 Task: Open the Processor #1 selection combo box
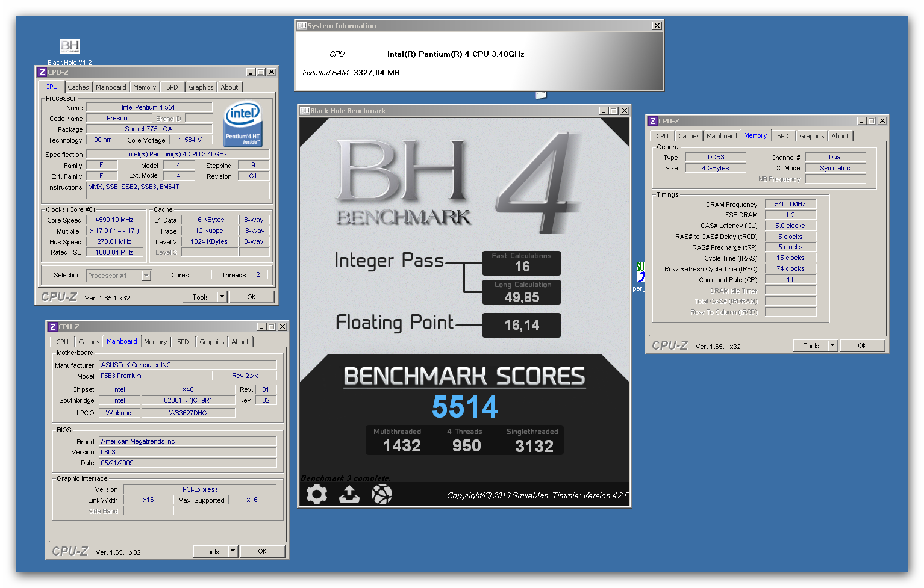point(119,276)
